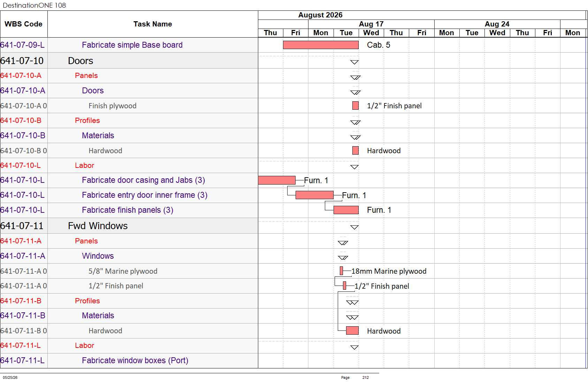Click the Doors summary triangle marker
The height and width of the screenshot is (382, 588).
(x=354, y=62)
